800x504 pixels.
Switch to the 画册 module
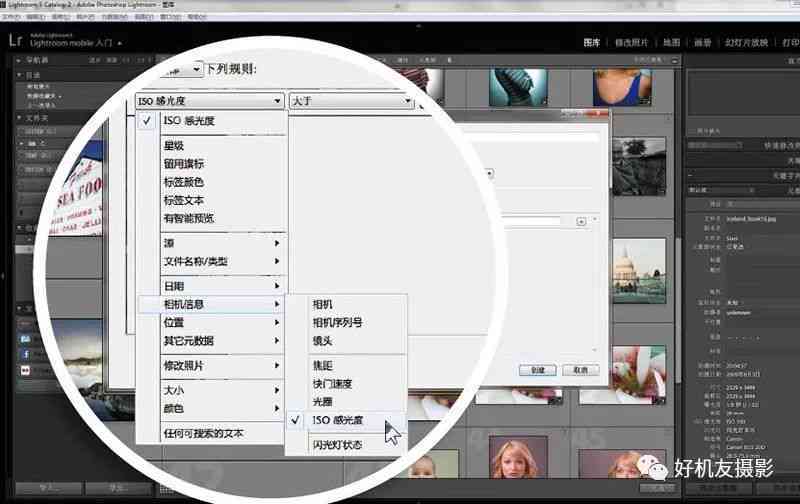tap(703, 43)
